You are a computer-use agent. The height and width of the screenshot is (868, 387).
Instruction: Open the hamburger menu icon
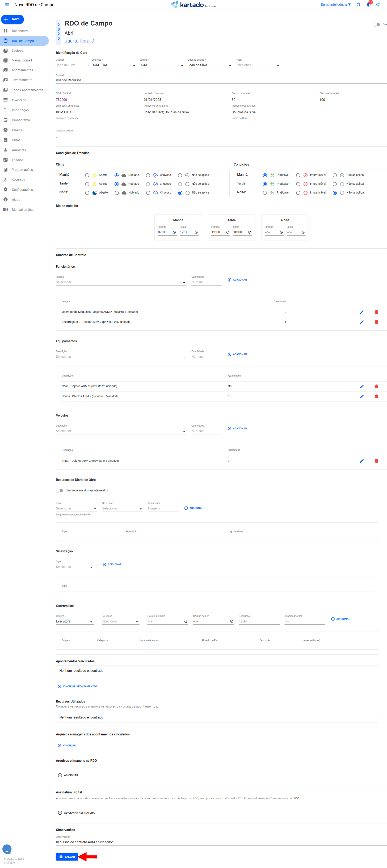(7, 5)
